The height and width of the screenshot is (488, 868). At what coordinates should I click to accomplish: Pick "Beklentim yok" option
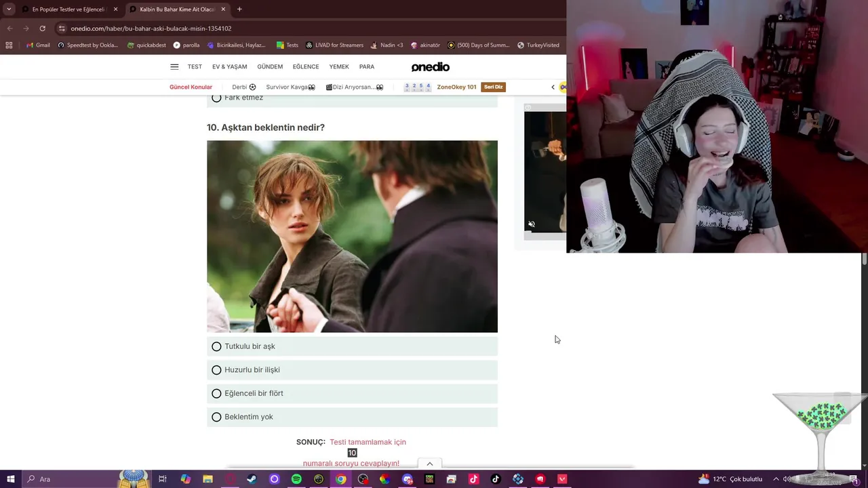(352, 417)
